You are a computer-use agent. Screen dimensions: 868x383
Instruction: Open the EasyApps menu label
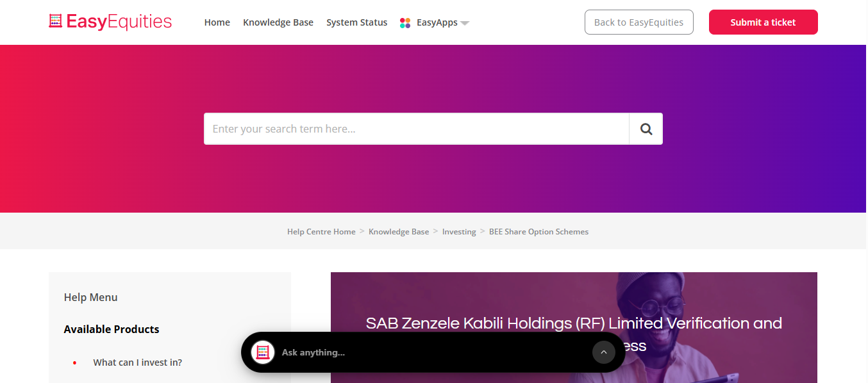pyautogui.click(x=437, y=22)
